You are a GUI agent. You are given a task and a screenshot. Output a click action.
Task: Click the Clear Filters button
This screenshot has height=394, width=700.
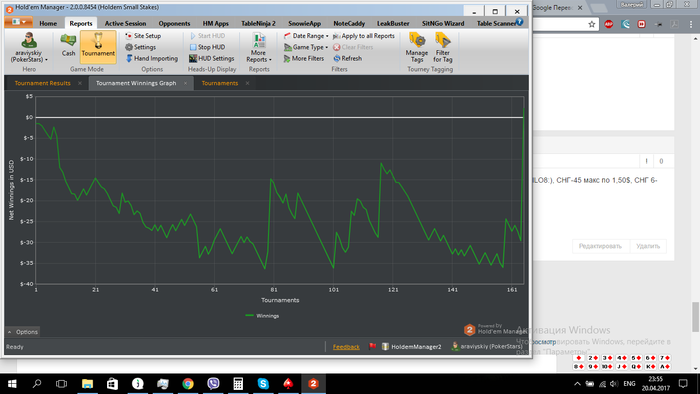pyautogui.click(x=353, y=47)
